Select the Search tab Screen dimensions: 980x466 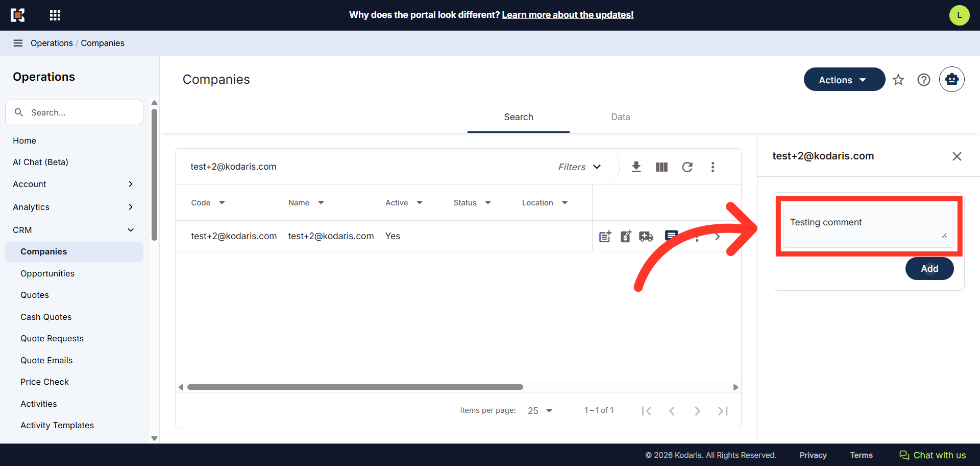[x=519, y=117]
